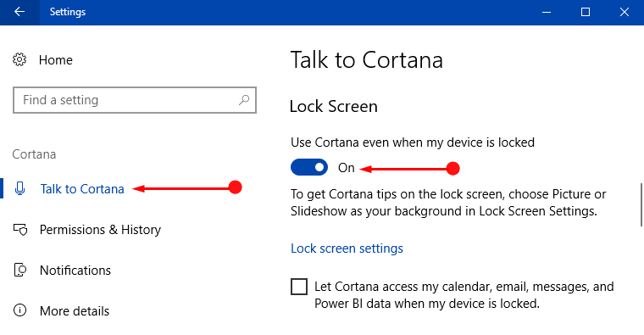Click the Settings title in title bar

pos(68,12)
